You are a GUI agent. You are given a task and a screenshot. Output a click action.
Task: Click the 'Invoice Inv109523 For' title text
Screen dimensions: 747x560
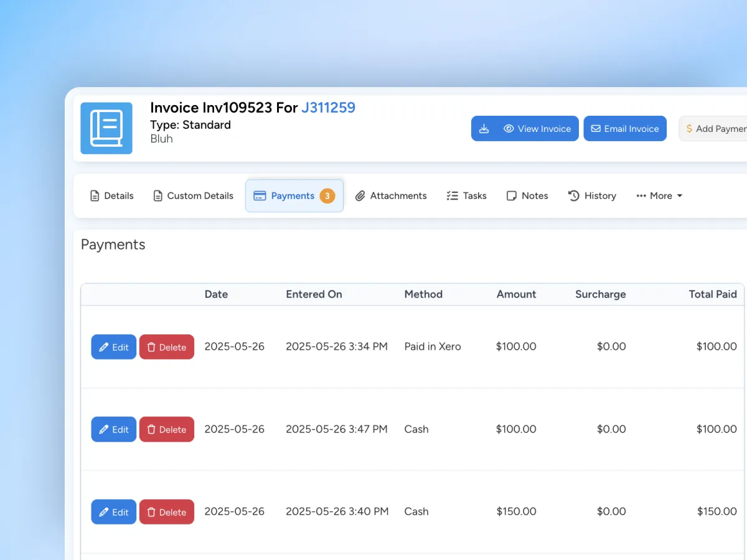[x=224, y=108]
